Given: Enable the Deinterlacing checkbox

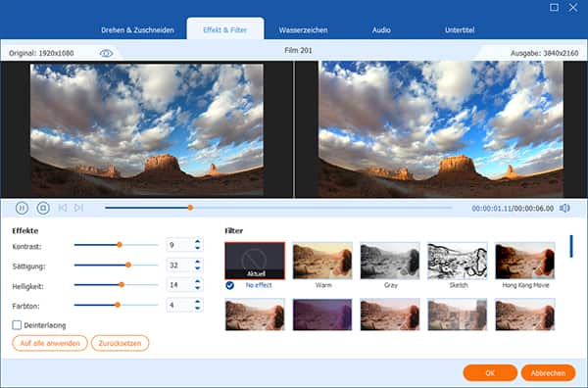Looking at the screenshot, I should tap(17, 325).
